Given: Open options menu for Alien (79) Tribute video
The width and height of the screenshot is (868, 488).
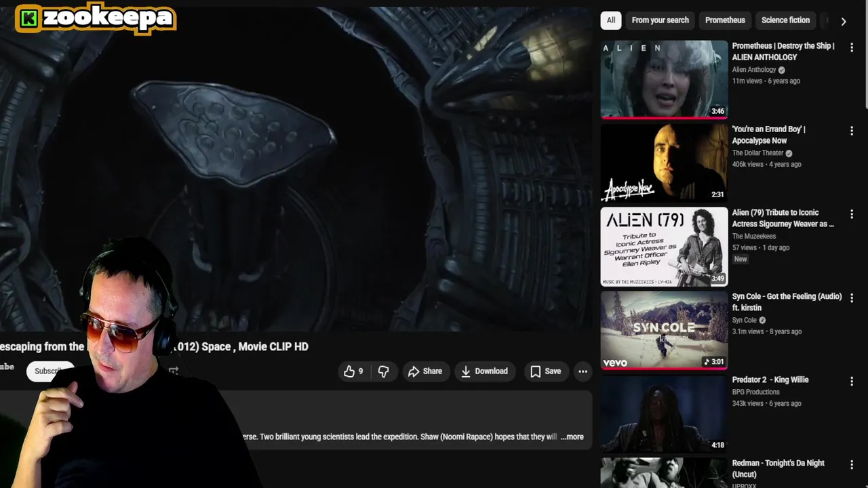Looking at the screenshot, I should [x=852, y=214].
